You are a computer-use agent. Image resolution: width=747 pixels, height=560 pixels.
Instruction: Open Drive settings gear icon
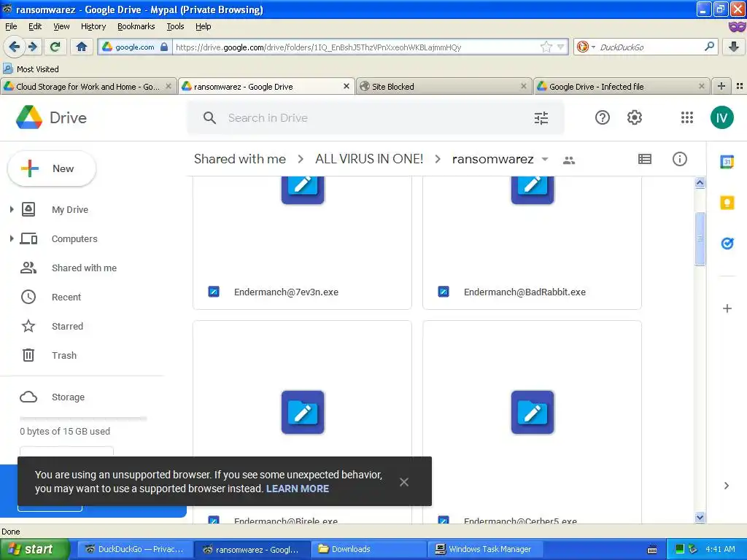point(634,117)
